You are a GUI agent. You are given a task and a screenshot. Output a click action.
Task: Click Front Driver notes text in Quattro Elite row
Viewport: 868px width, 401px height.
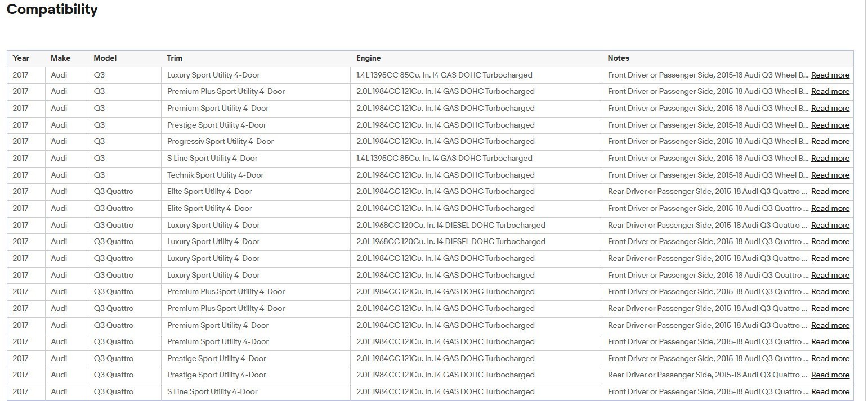(x=708, y=208)
